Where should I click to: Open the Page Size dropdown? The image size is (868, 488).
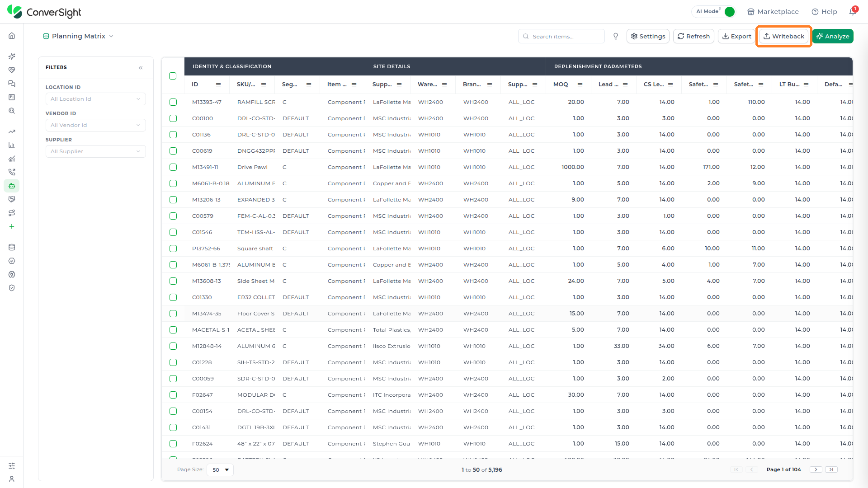[x=220, y=470]
